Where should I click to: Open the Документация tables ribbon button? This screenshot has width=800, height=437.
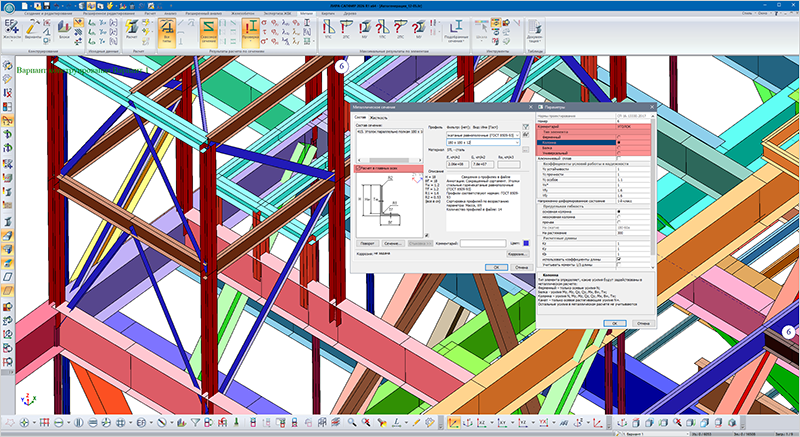[535, 32]
